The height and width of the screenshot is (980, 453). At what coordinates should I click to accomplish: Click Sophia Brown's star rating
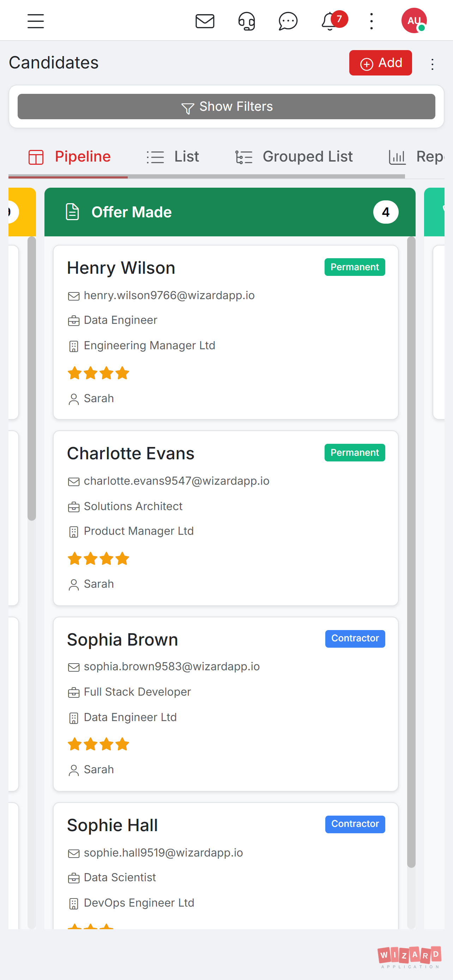coord(98,744)
